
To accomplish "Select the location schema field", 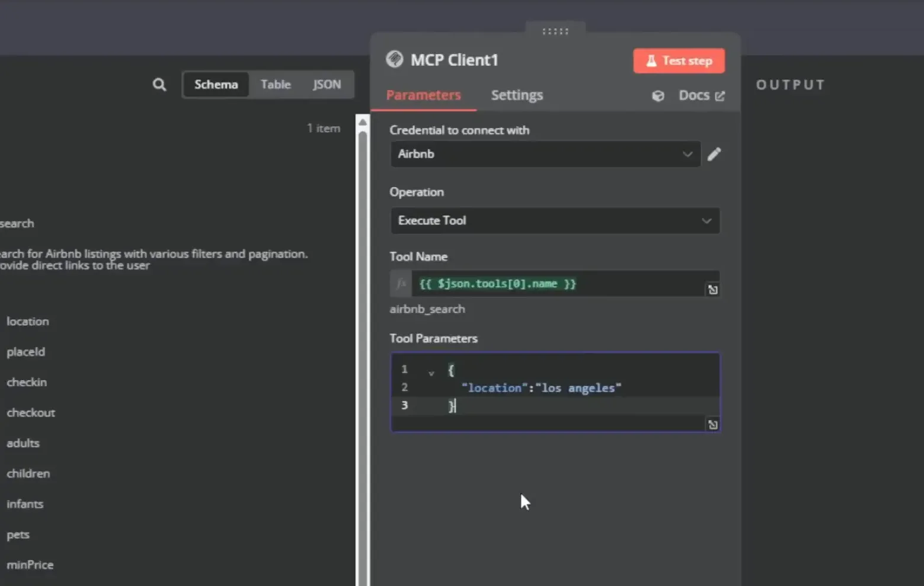I will pyautogui.click(x=28, y=321).
